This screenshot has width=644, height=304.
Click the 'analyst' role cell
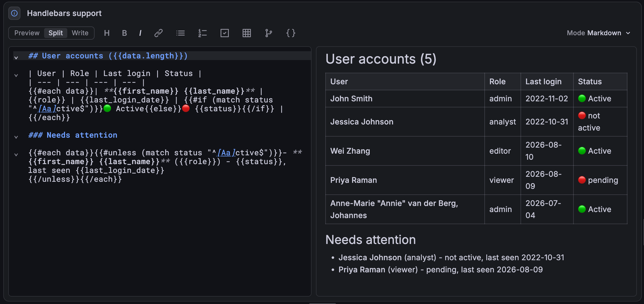[x=503, y=122]
